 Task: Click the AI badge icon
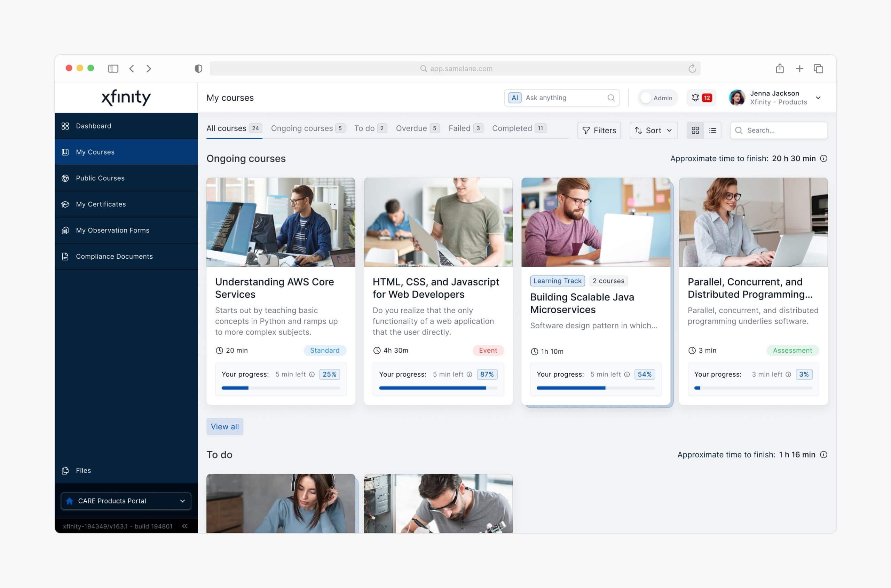pyautogui.click(x=515, y=98)
